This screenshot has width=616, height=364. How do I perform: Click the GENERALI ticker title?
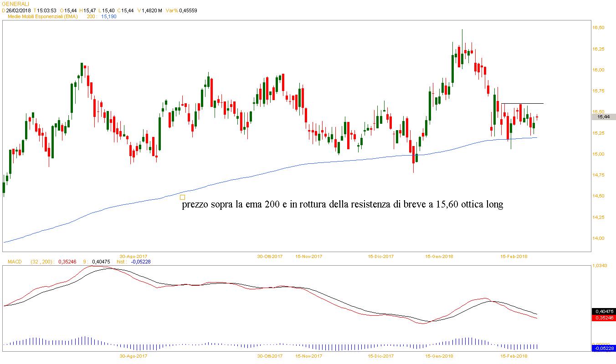coord(15,4)
